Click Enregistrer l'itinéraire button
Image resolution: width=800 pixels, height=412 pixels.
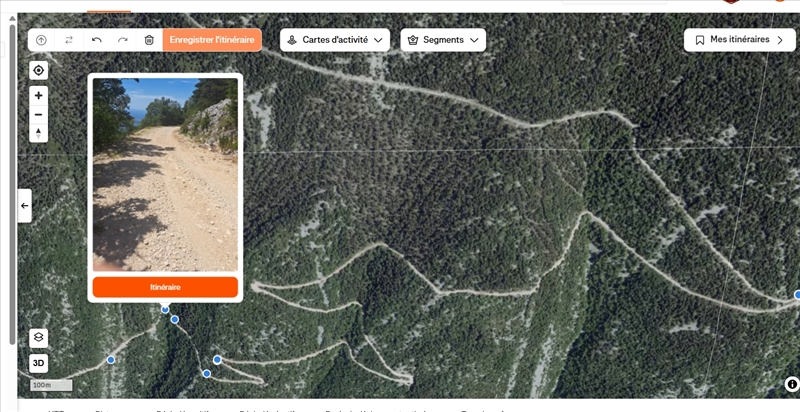tap(212, 40)
